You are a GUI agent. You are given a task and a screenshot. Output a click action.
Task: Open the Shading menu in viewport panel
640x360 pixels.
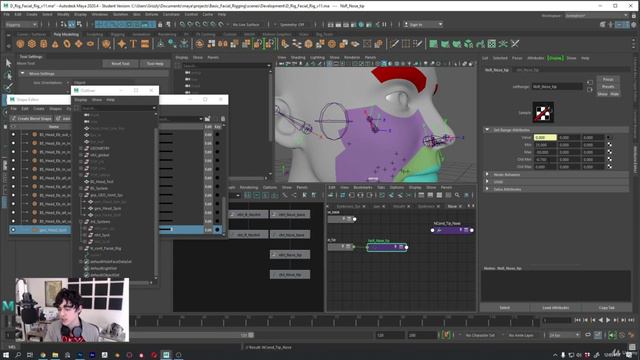[298, 58]
